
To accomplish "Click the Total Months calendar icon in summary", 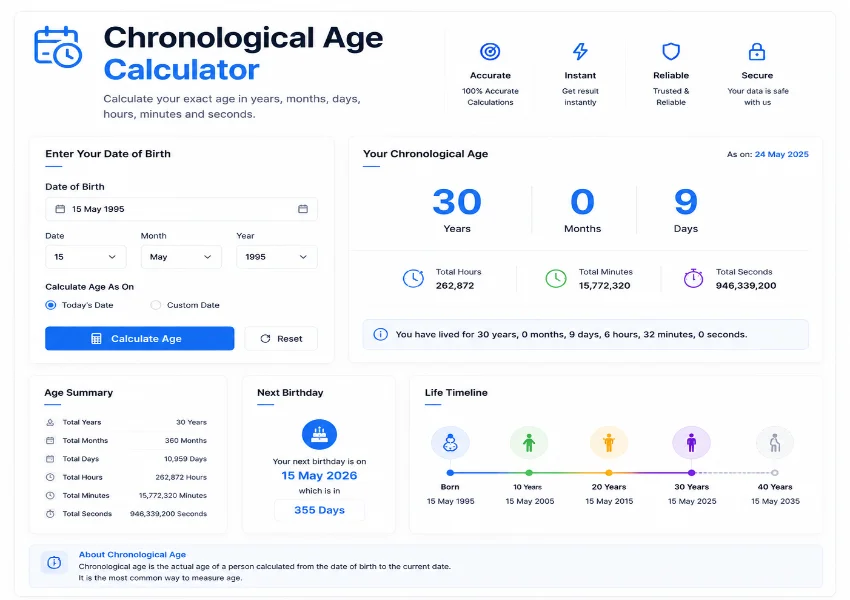I will tap(50, 441).
